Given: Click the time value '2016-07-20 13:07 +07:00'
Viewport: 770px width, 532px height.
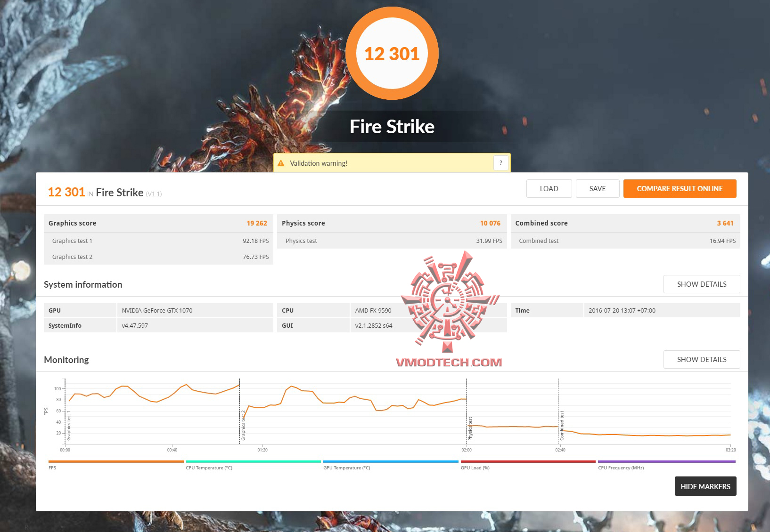Looking at the screenshot, I should pyautogui.click(x=622, y=310).
